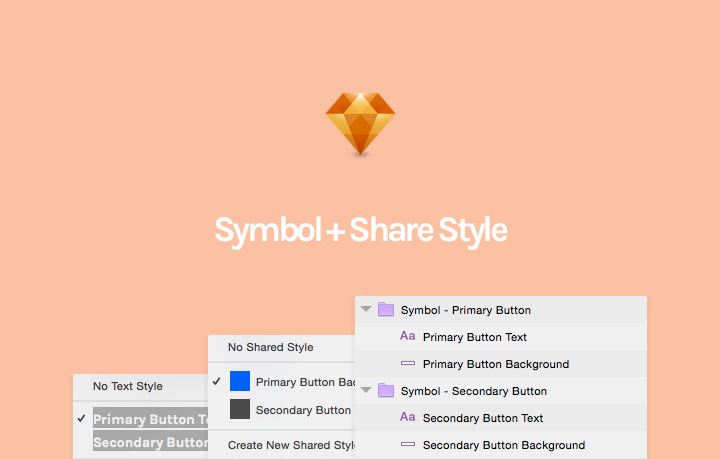Click folder icon of Symbol - Secondary Button

click(x=386, y=391)
